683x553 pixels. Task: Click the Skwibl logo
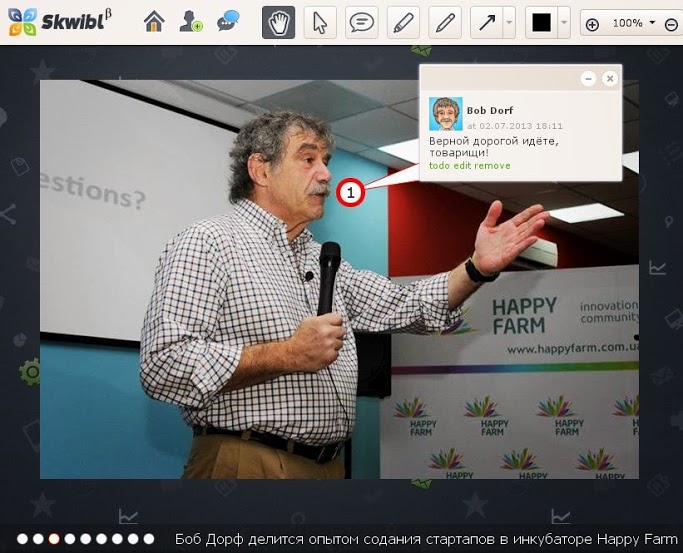coord(60,22)
